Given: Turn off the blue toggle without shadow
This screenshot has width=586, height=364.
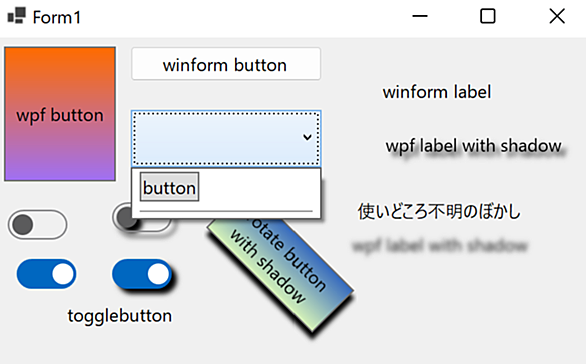Looking at the screenshot, I should pos(46,274).
